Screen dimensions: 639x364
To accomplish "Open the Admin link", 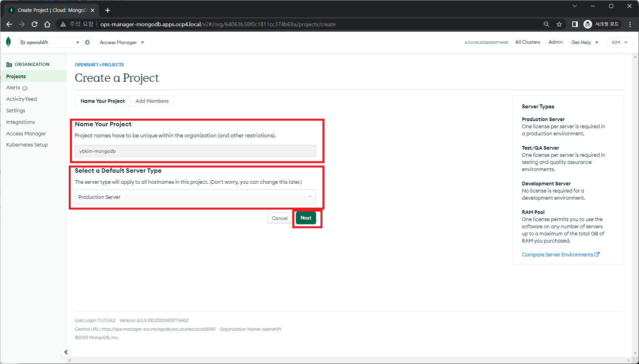I will click(556, 42).
